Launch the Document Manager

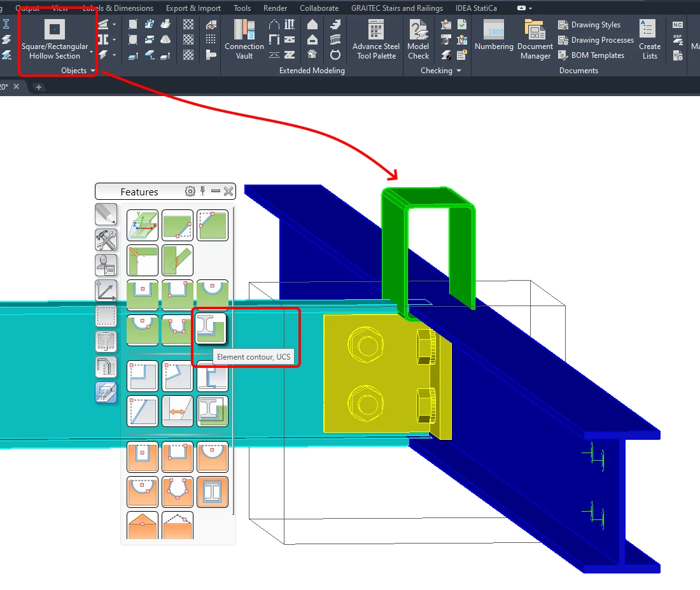(x=535, y=39)
